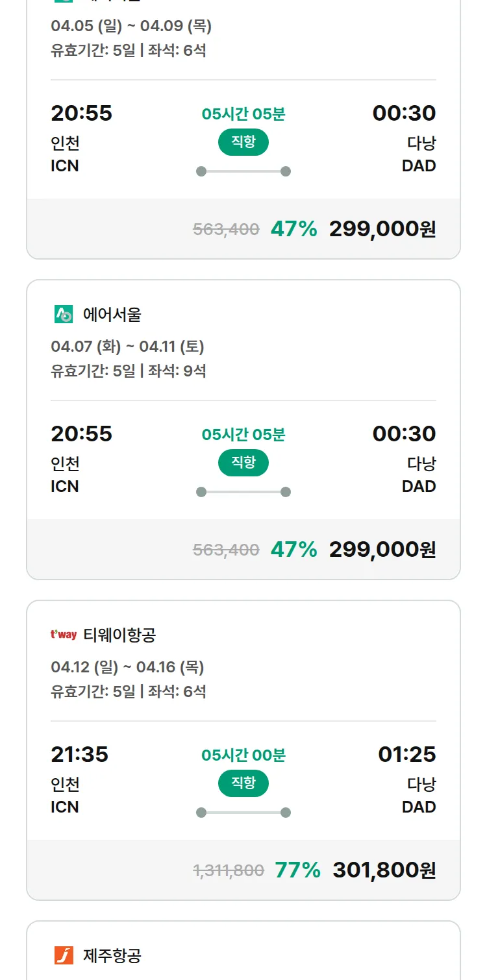Select 299,000원 fare on the Air Seoul card

(382, 550)
